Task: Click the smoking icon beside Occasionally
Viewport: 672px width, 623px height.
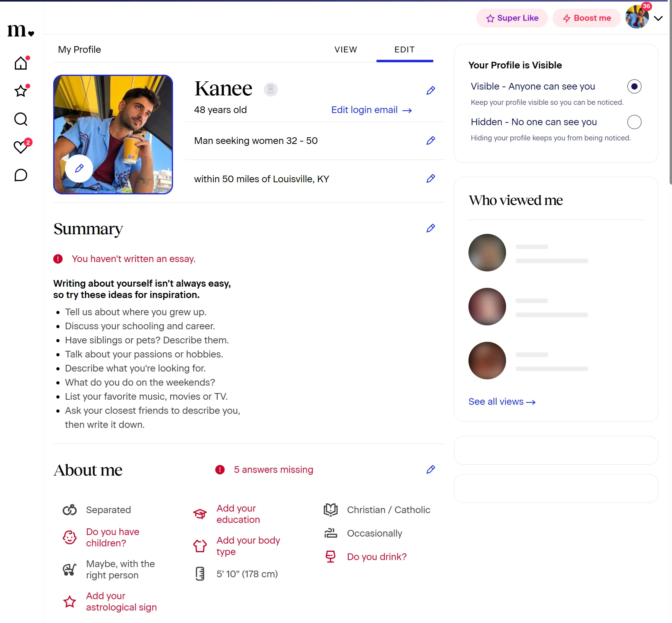Action: click(x=331, y=533)
